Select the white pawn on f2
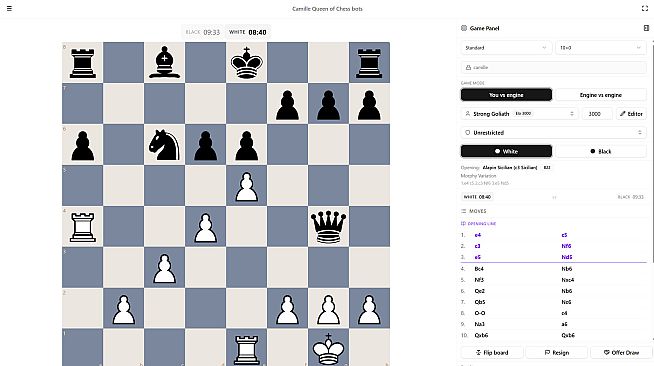This screenshot has height=366, width=654. (x=287, y=310)
